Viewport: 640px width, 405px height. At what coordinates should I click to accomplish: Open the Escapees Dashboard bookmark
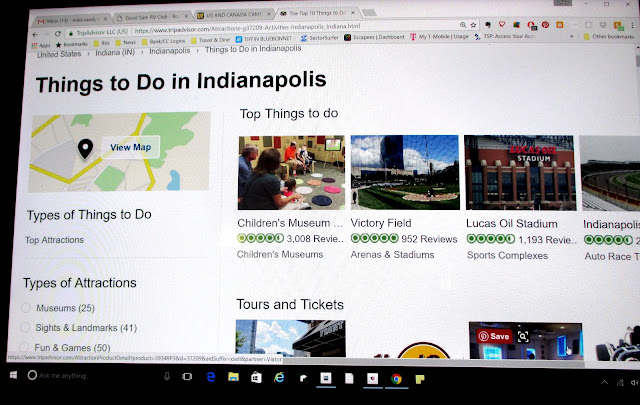pyautogui.click(x=374, y=37)
